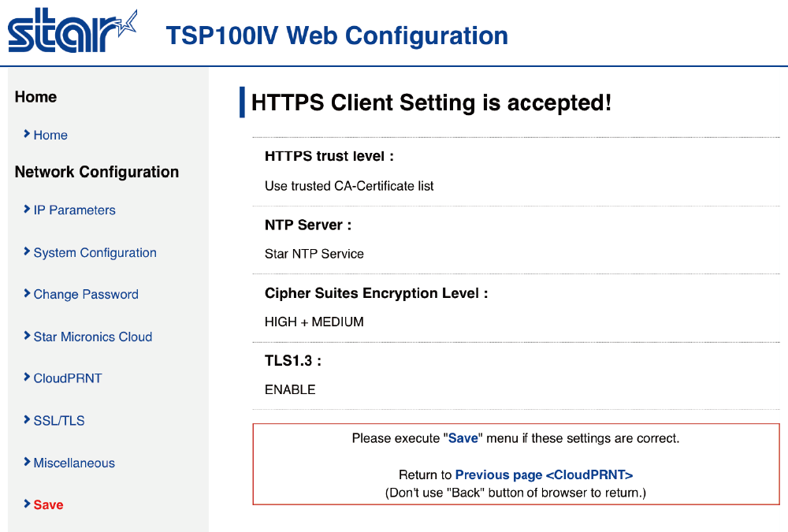The width and height of the screenshot is (788, 532).
Task: Open Star Micronics Cloud settings
Action: point(92,337)
